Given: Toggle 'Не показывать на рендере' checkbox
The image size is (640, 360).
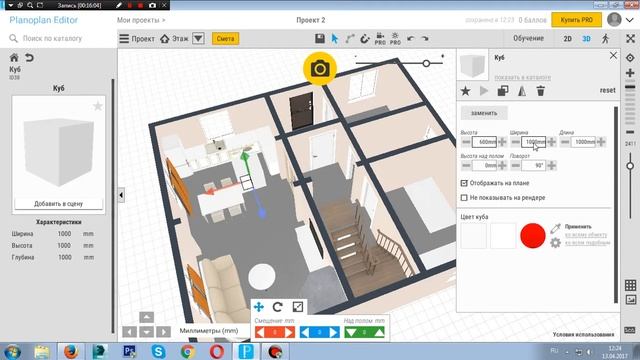Looking at the screenshot, I should click(464, 198).
